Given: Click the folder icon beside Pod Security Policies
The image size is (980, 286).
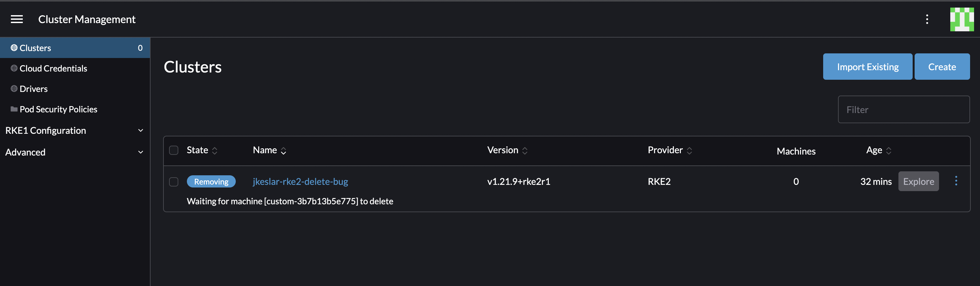Looking at the screenshot, I should click(x=13, y=109).
